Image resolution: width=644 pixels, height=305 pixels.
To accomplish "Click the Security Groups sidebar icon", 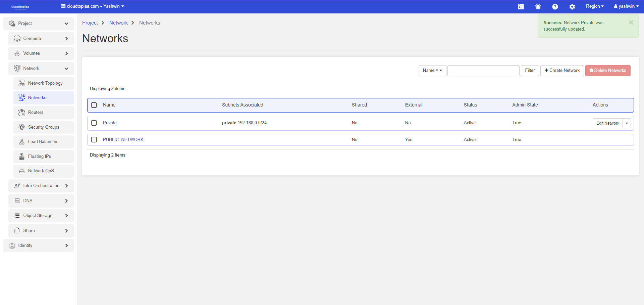I will 22,127.
